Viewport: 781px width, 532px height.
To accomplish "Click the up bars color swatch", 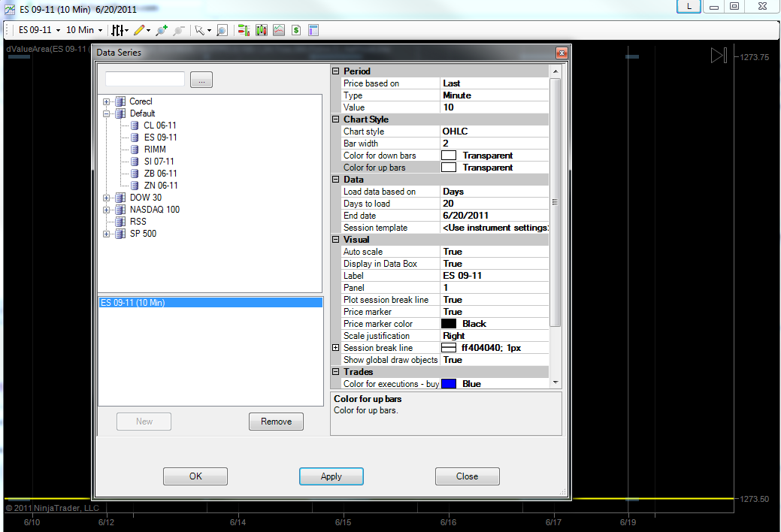I will pos(449,168).
